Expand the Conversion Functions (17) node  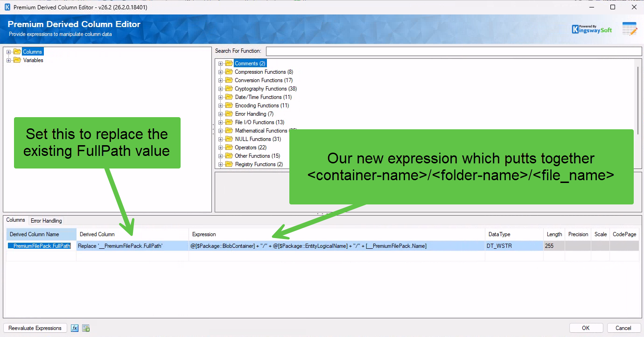tap(221, 80)
